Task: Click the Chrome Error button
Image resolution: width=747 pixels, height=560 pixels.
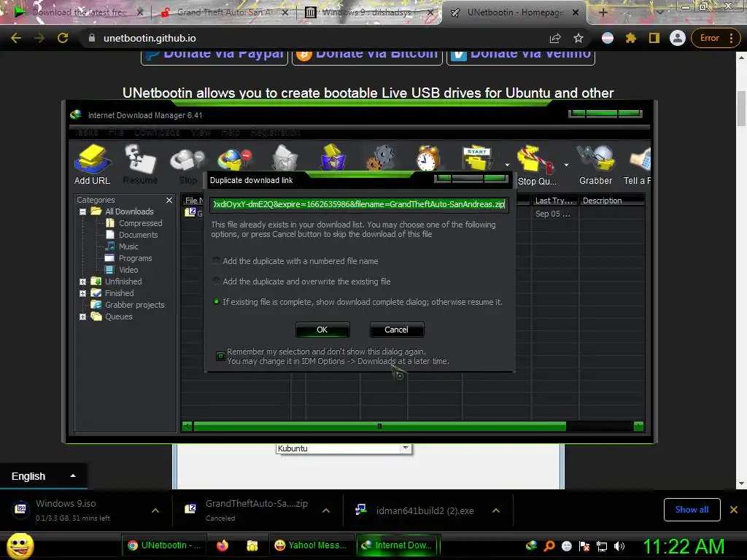Action: (x=715, y=38)
